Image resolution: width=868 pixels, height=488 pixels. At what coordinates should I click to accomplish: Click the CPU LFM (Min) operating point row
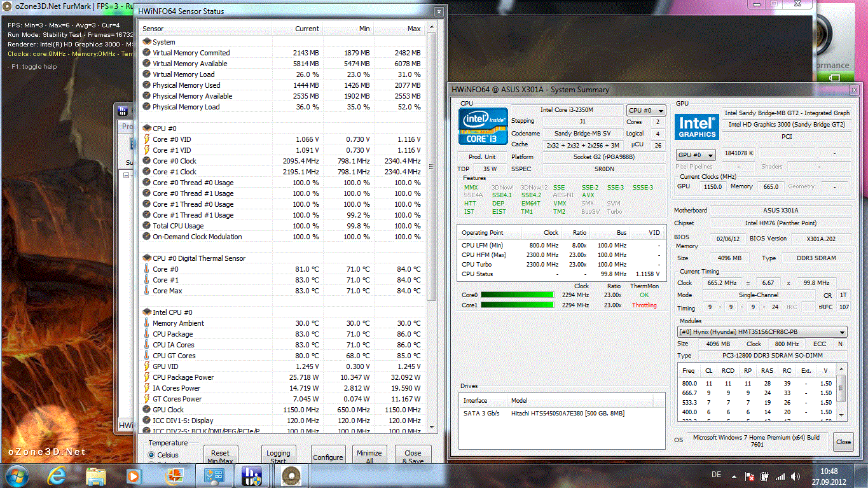tap(562, 245)
